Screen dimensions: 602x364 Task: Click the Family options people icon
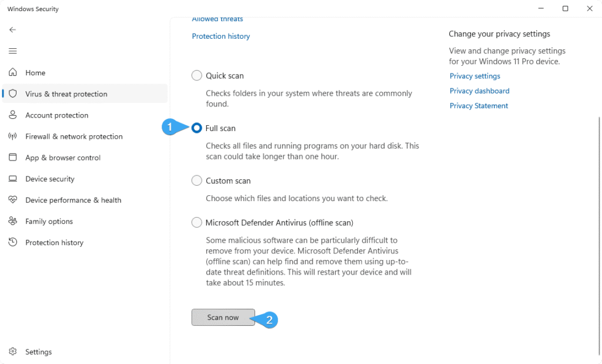pos(13,221)
